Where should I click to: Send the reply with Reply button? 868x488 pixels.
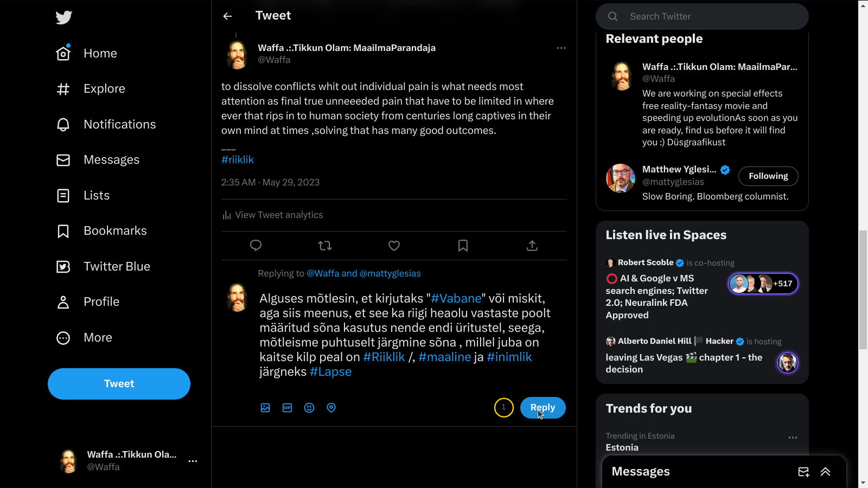click(542, 408)
